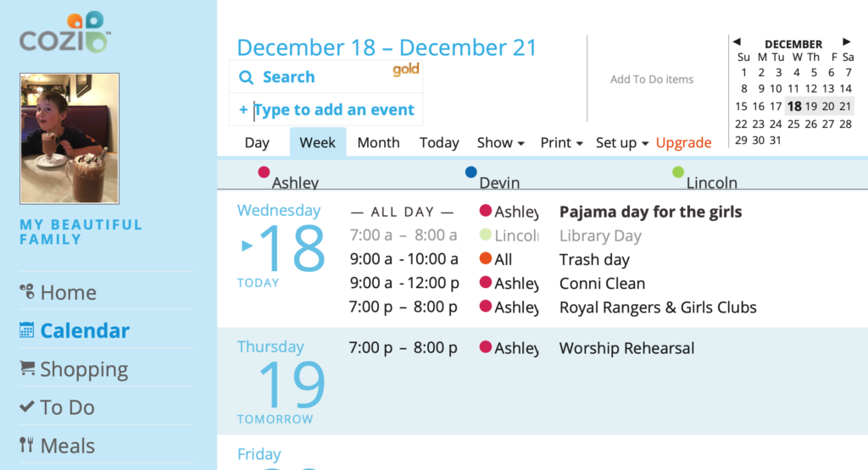Switch to Day view tab
The height and width of the screenshot is (470, 868).
click(x=257, y=142)
